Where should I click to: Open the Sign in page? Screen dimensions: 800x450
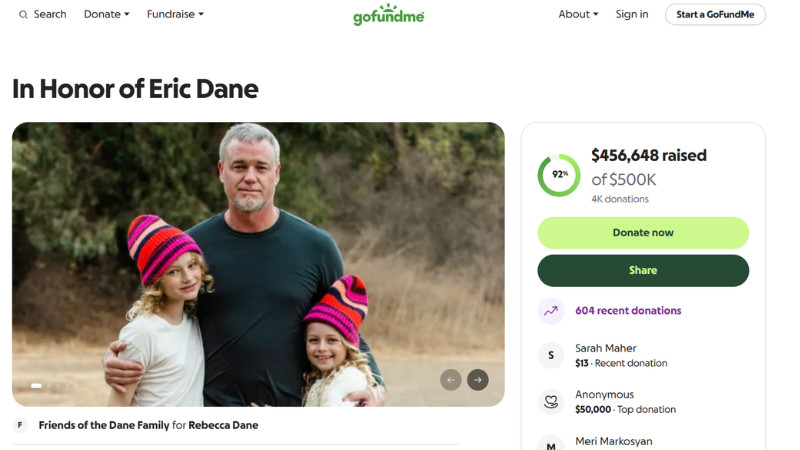pos(632,15)
